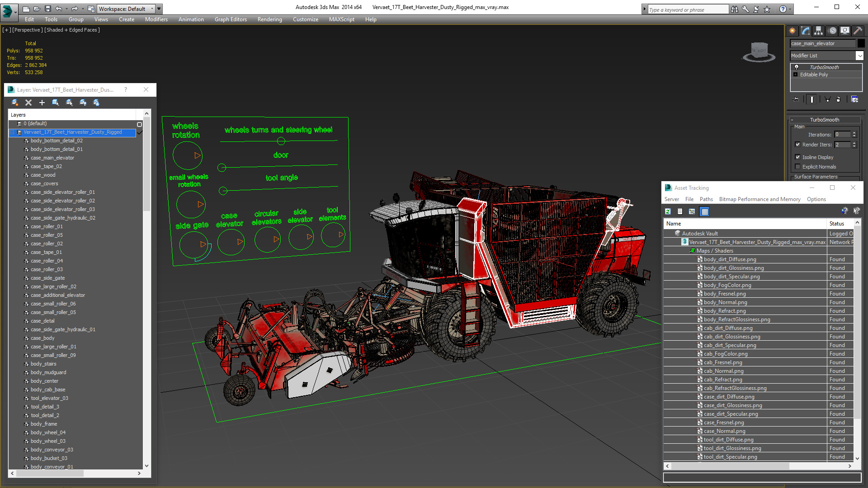This screenshot has width=868, height=488.
Task: Open the Modifier List dropdown
Action: [x=859, y=56]
